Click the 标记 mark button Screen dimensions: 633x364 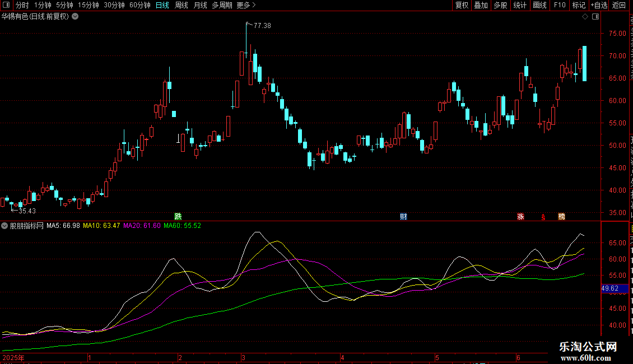point(579,5)
